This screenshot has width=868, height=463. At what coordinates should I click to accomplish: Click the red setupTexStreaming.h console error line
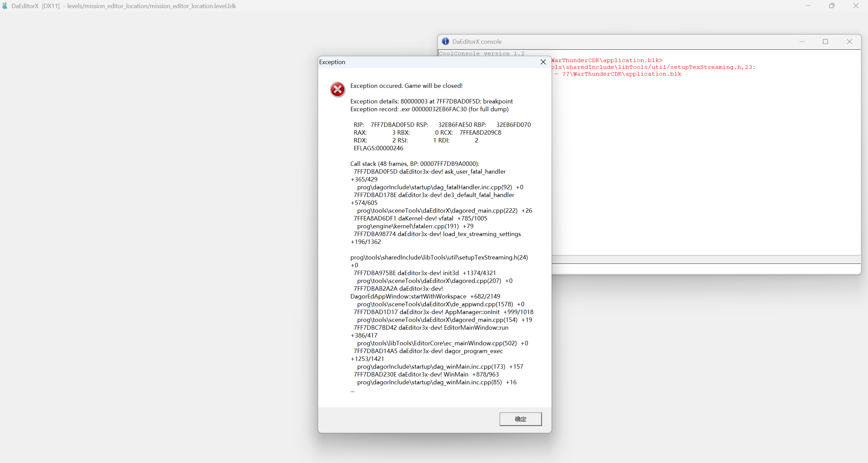coord(653,67)
